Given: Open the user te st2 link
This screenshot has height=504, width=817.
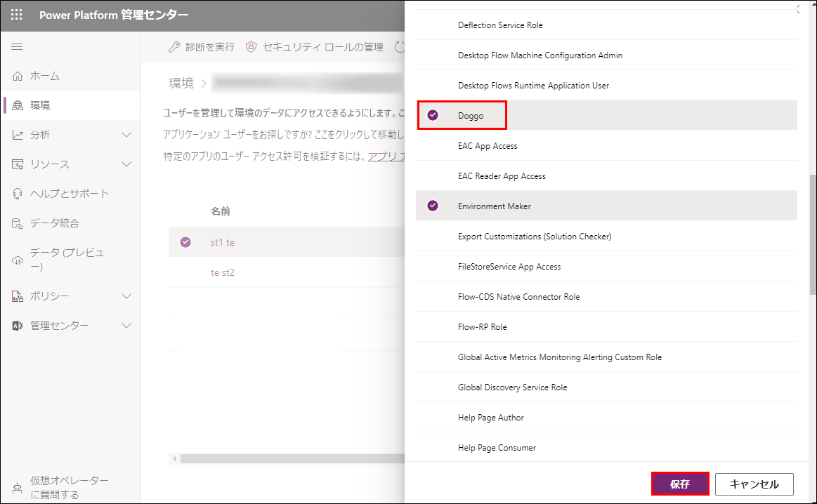Looking at the screenshot, I should (x=223, y=272).
